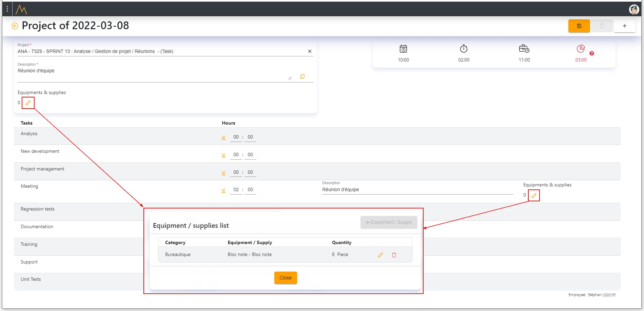
Task: Click the Bloc note - Bloc note cell
Action: (250, 255)
